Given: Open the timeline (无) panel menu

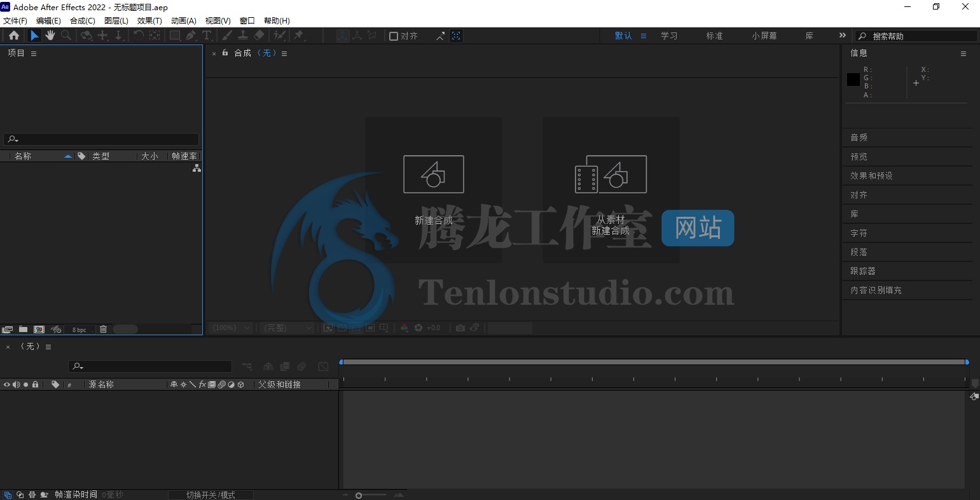Looking at the screenshot, I should pos(48,347).
